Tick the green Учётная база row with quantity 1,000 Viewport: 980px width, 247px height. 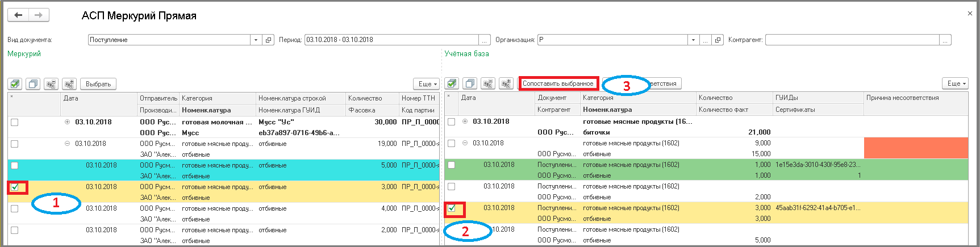tap(451, 165)
